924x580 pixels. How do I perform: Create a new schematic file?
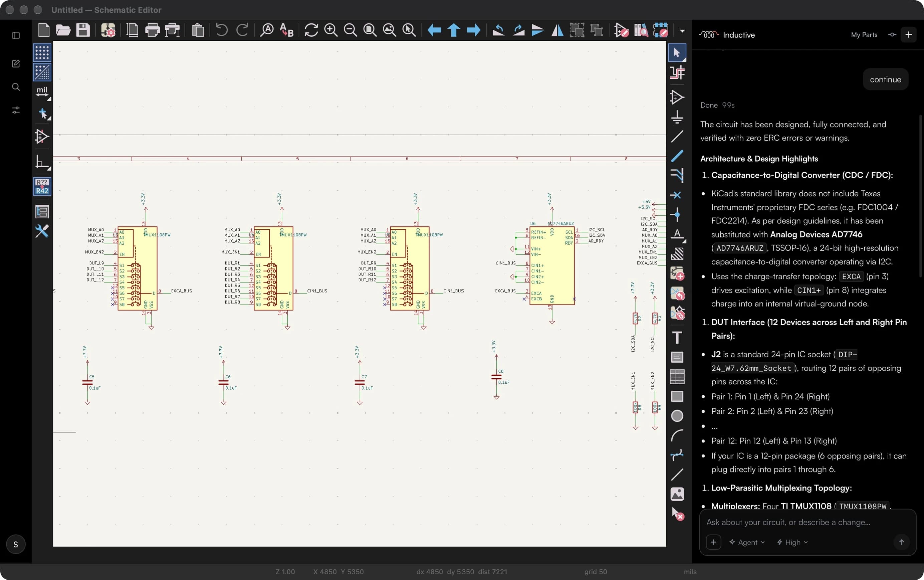pos(44,30)
